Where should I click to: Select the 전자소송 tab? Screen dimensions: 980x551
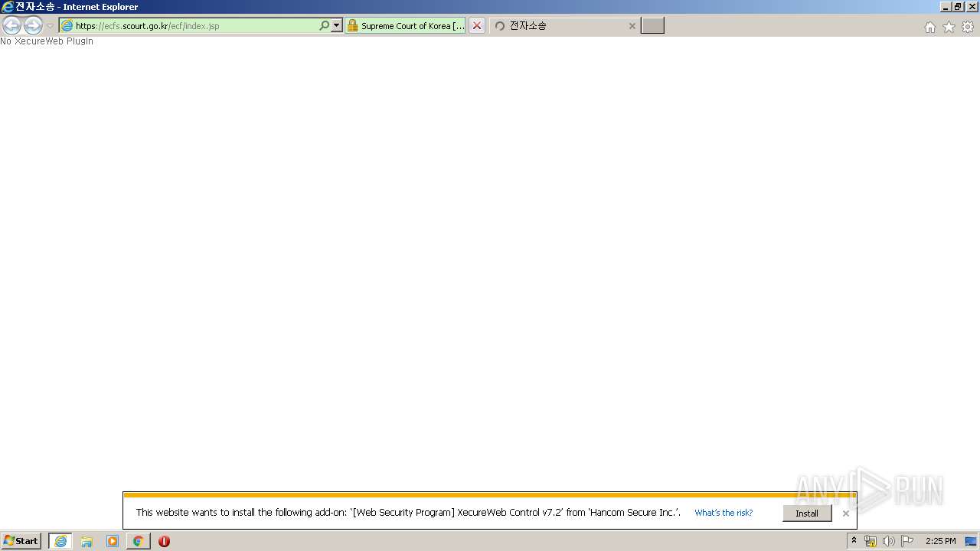[x=565, y=25]
